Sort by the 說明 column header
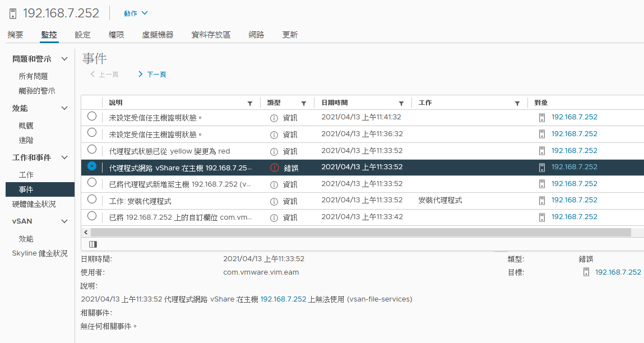This screenshot has height=343, width=644. (x=116, y=103)
